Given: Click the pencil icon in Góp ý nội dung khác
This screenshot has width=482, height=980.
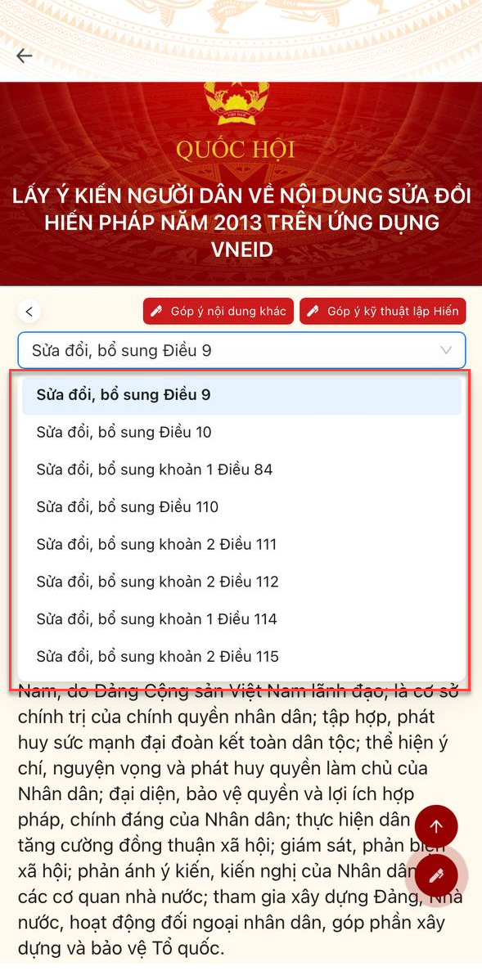Looking at the screenshot, I should coord(156,311).
